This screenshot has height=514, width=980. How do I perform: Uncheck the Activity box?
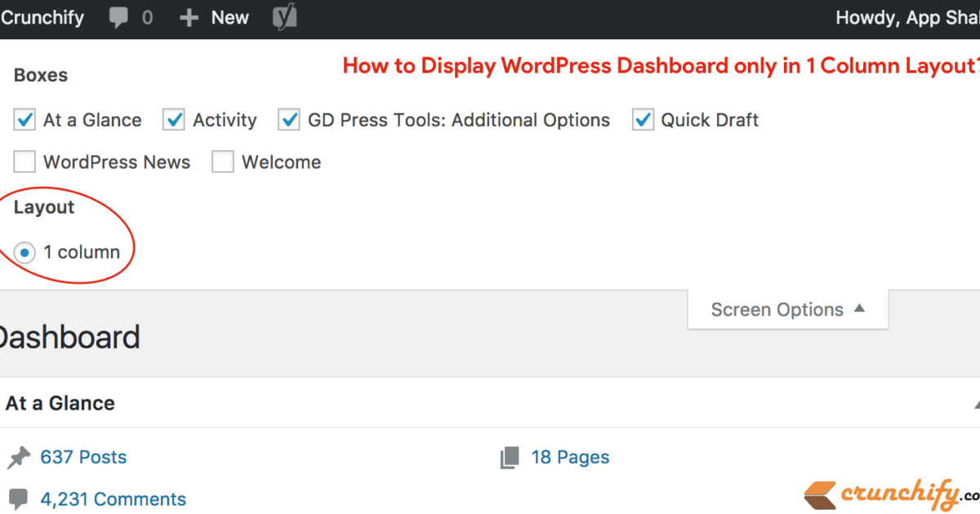pos(174,120)
